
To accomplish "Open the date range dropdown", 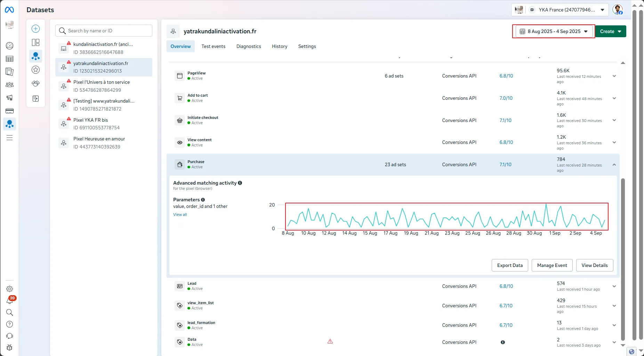I will click(x=554, y=31).
